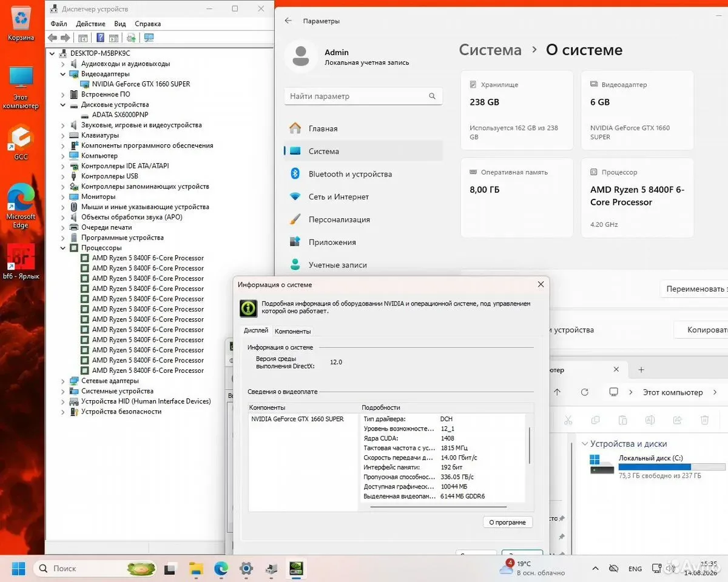
Task: Expand the Мониторы category
Action: click(x=63, y=196)
